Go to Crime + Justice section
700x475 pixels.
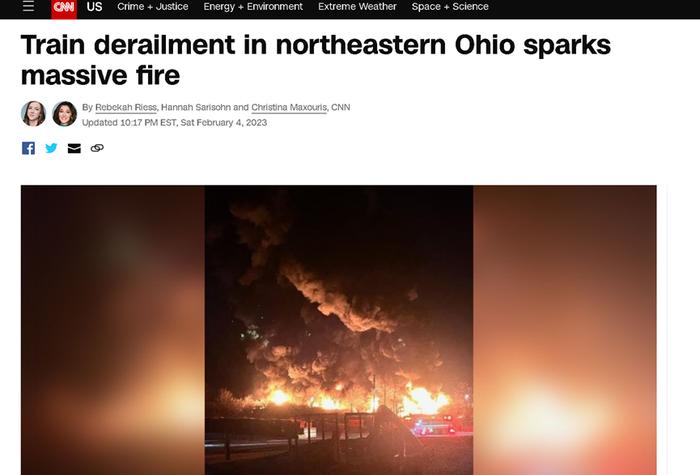153,7
